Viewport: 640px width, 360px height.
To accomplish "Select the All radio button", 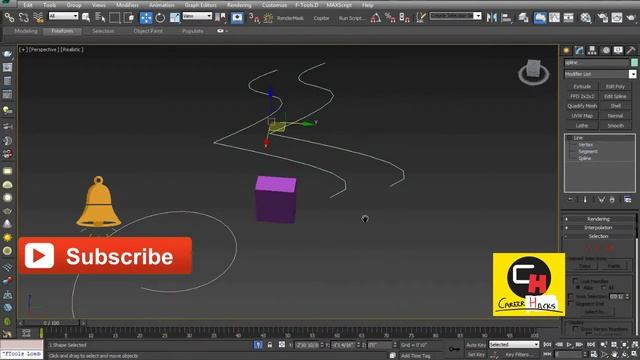I will (603, 288).
